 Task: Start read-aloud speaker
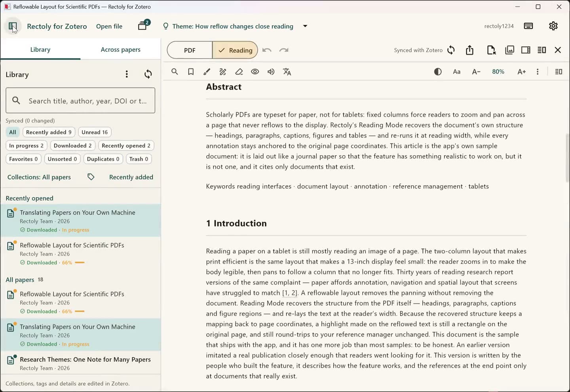(x=271, y=72)
